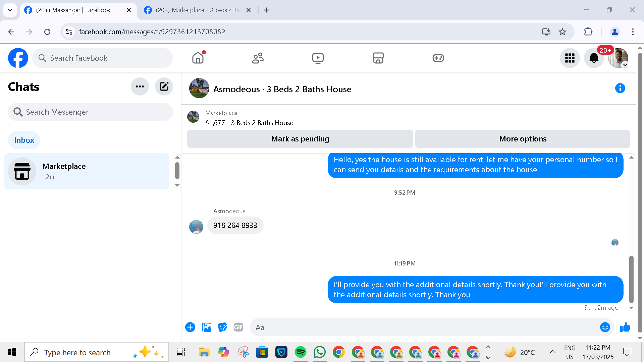Open the Facebook apps menu grid icon
This screenshot has height=362, width=644.
pyautogui.click(x=570, y=58)
